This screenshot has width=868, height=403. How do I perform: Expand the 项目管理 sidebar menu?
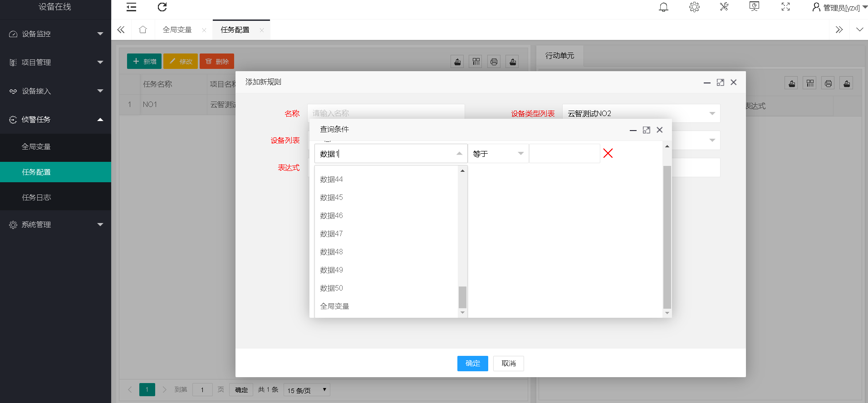[55, 62]
